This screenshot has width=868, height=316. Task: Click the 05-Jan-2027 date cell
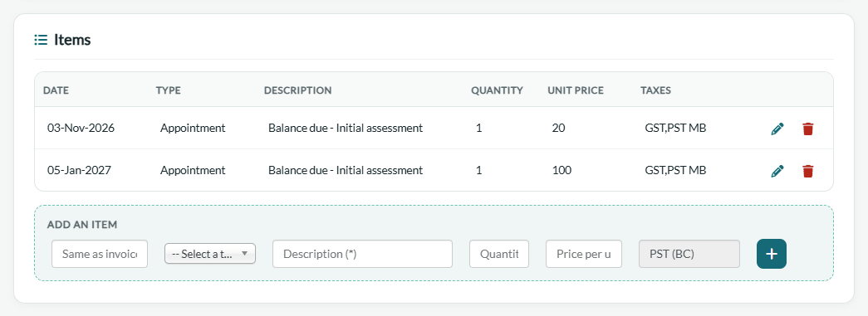[79, 170]
